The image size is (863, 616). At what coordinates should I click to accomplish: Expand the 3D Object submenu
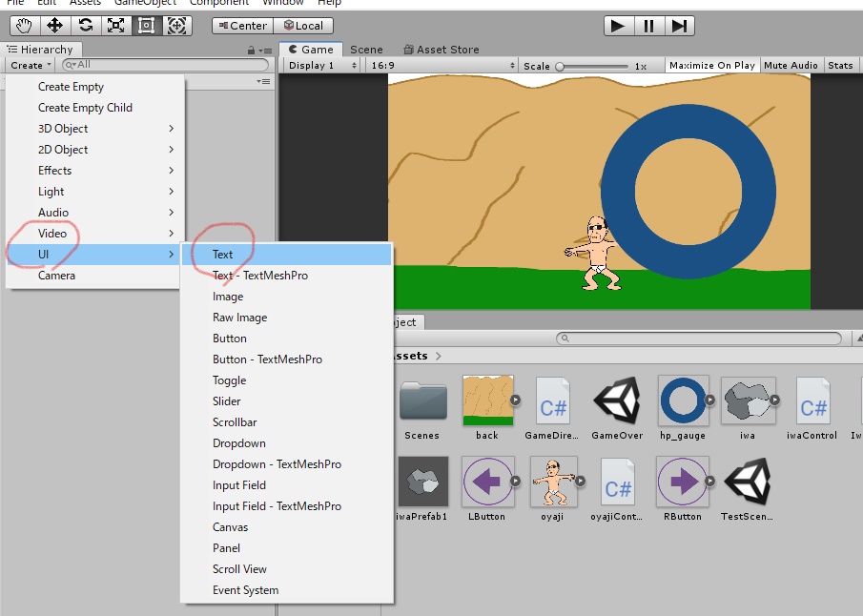(x=95, y=129)
